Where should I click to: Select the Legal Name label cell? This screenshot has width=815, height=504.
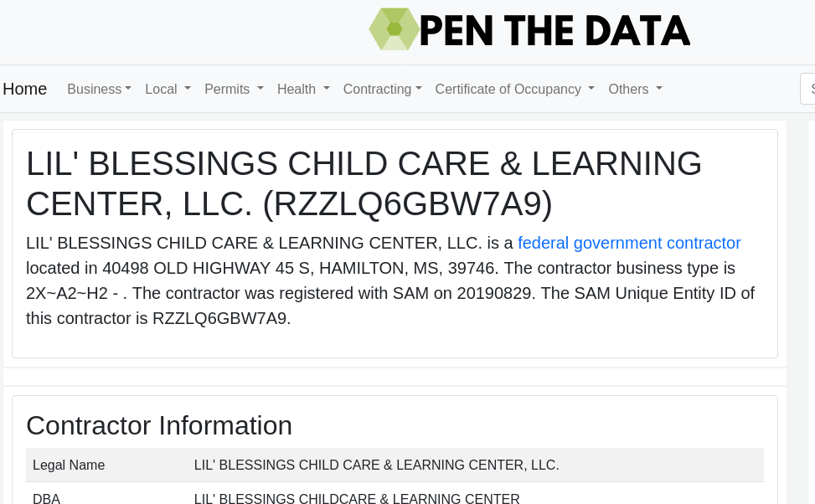(x=69, y=465)
